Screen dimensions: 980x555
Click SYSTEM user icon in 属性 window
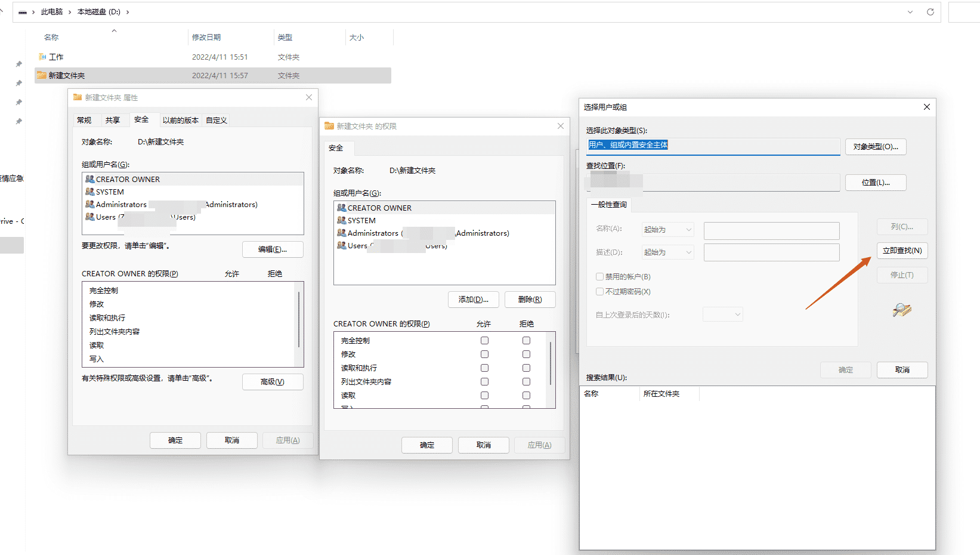(x=90, y=192)
